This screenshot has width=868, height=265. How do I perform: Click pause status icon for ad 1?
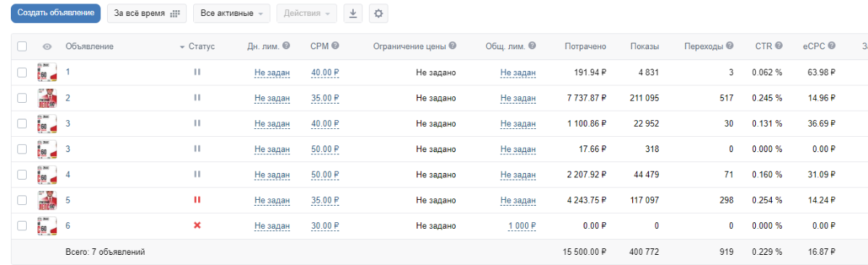197,72
